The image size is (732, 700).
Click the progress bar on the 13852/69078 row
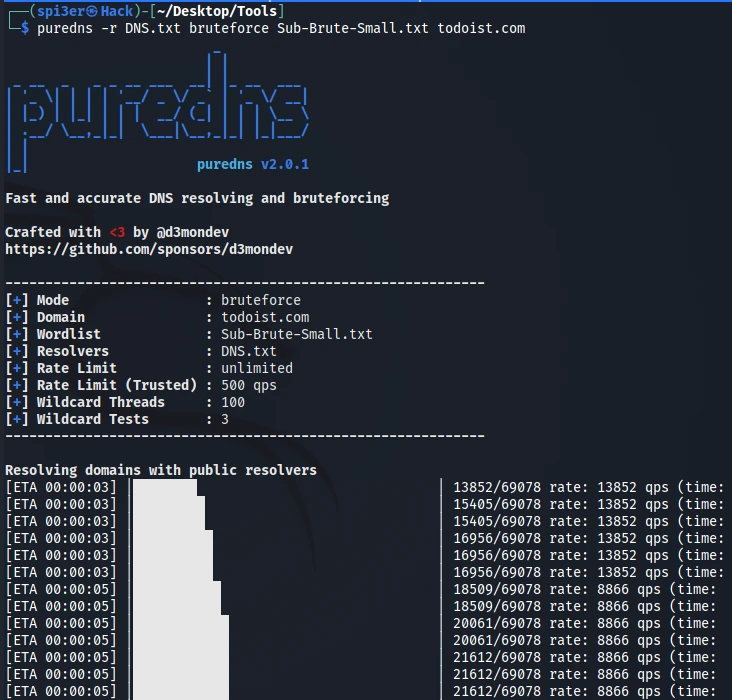click(x=165, y=487)
